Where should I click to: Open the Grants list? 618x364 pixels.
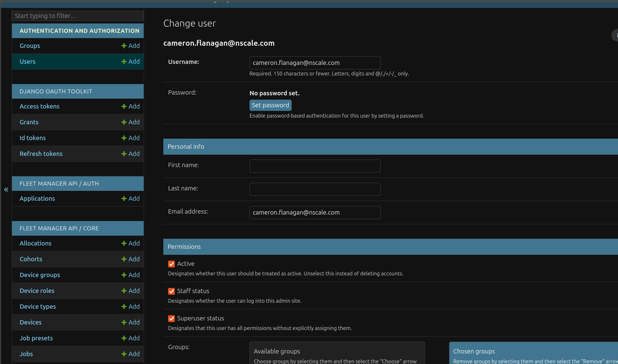(29, 122)
